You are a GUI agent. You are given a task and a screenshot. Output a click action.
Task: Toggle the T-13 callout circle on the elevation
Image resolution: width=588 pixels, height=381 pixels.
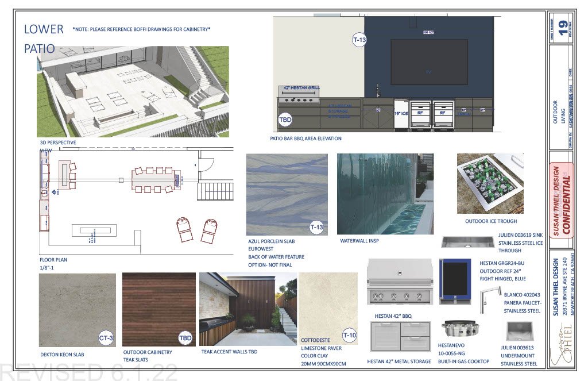(x=359, y=40)
